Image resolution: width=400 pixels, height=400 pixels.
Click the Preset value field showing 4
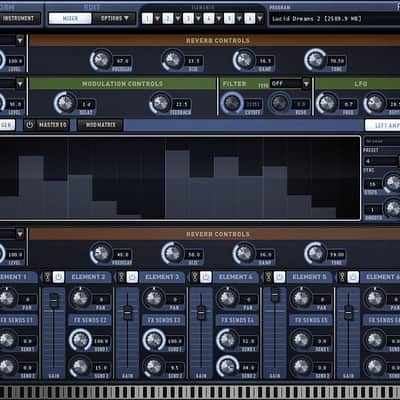pyautogui.click(x=381, y=161)
